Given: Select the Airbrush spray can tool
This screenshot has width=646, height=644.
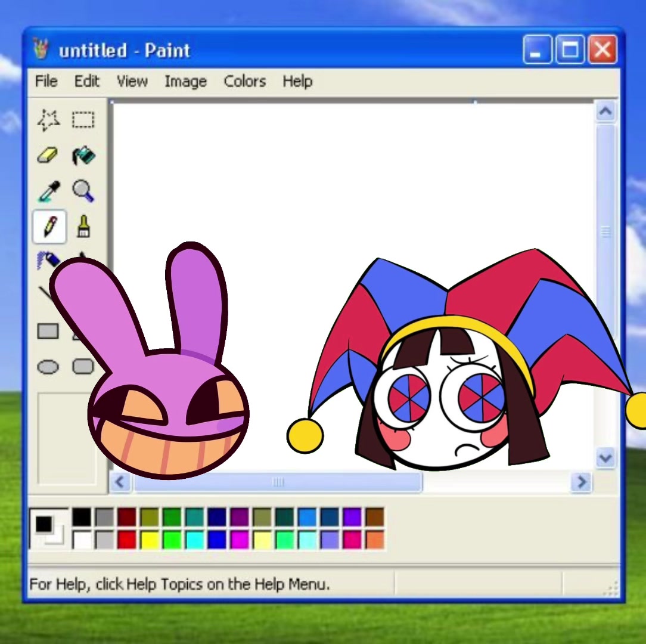Looking at the screenshot, I should [48, 260].
